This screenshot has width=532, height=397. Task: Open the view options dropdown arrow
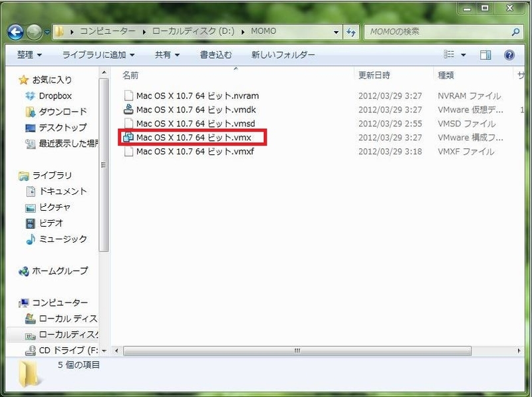click(463, 55)
